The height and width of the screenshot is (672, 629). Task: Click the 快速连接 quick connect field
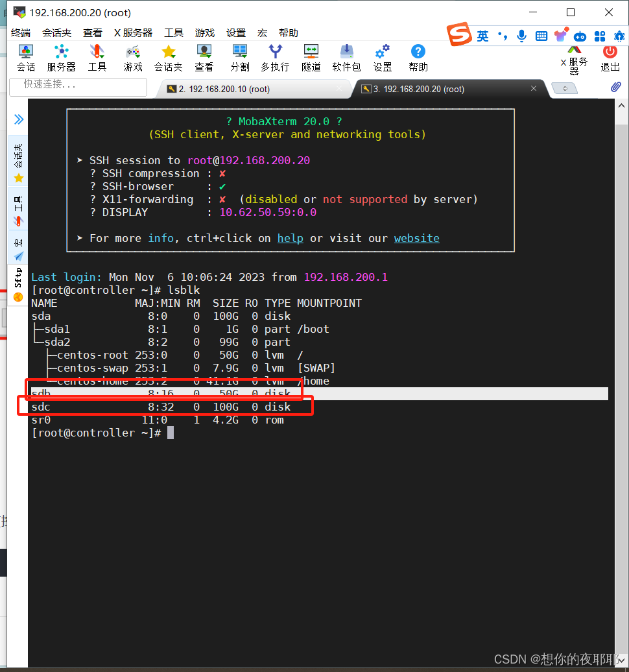[x=78, y=86]
